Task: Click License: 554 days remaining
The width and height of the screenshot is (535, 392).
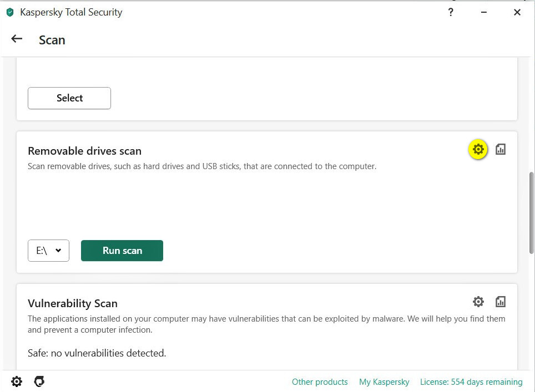Action: coord(471,382)
